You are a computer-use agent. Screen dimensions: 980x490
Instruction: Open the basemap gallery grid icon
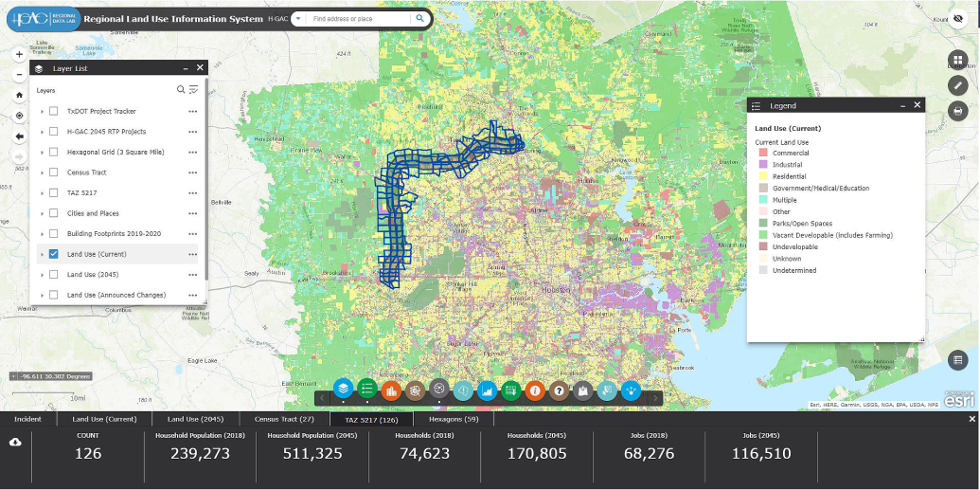957,60
